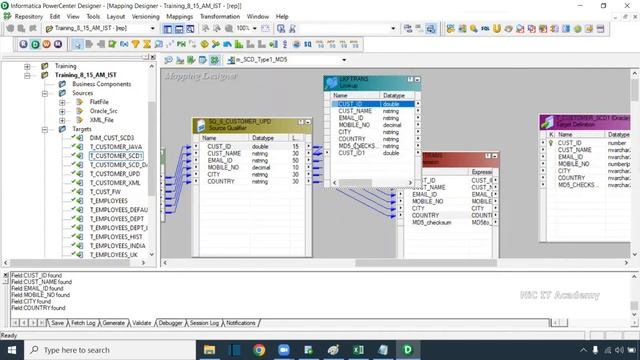Click the blue Lookup icon on the lookup transformation
Image resolution: width=640 pixels, height=360 pixels.
(x=331, y=82)
